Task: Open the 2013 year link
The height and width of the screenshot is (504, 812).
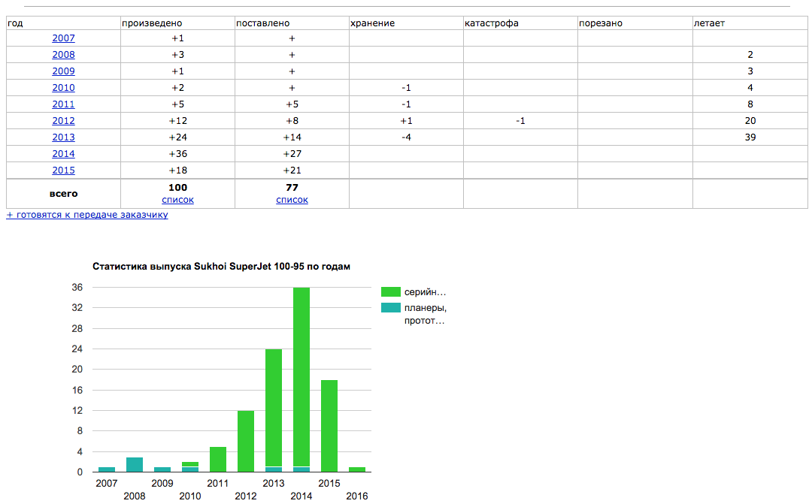Action: coord(63,137)
